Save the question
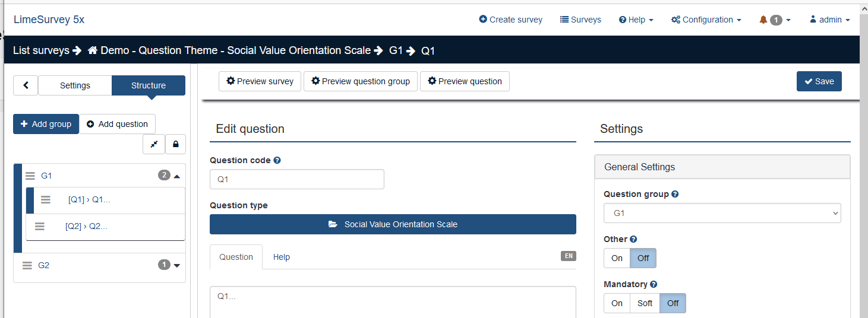868x318 pixels. coord(819,81)
